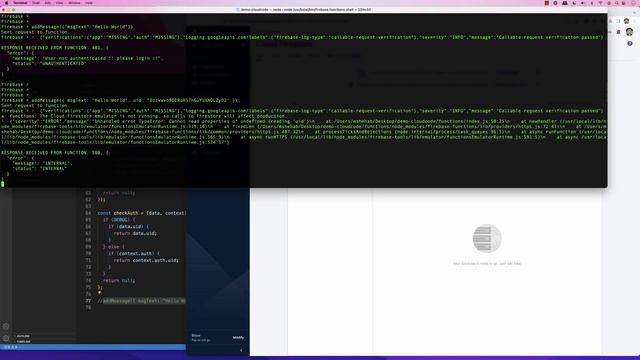Image resolution: width=640 pixels, height=360 pixels.
Task: Click line 77 commented addMessage code
Action: pyautogui.click(x=141, y=301)
